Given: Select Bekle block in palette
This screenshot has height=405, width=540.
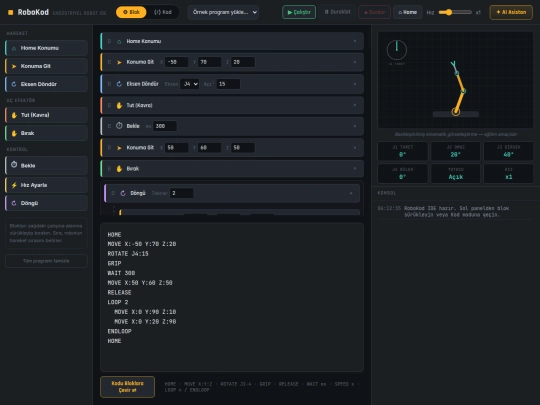Looking at the screenshot, I should [x=46, y=165].
